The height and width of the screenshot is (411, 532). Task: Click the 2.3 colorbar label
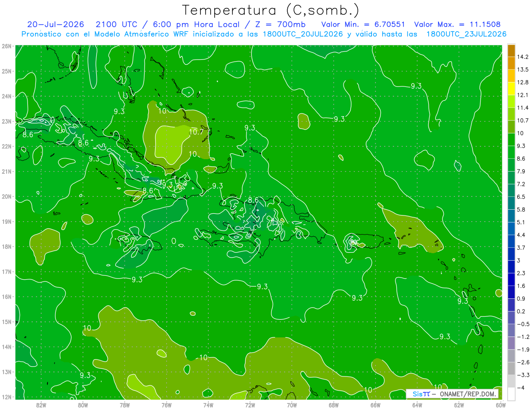(x=520, y=273)
